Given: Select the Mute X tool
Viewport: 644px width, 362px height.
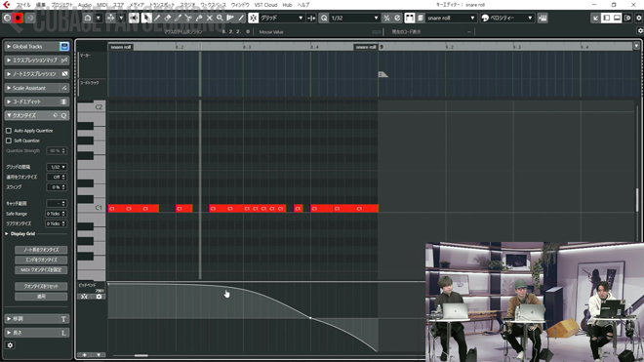Looking at the screenshot, I should [x=210, y=19].
